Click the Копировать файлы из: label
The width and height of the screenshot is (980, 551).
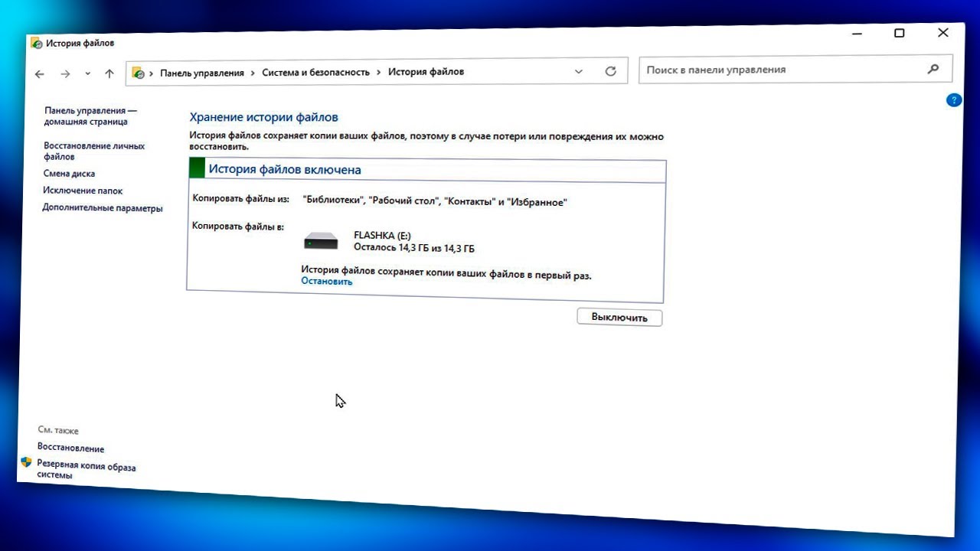click(240, 199)
